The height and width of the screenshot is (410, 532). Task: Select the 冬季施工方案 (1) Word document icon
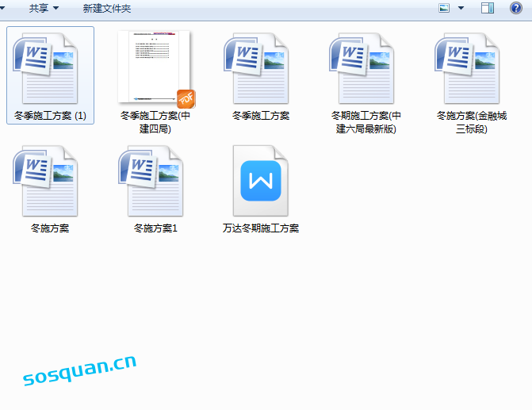[49, 67]
